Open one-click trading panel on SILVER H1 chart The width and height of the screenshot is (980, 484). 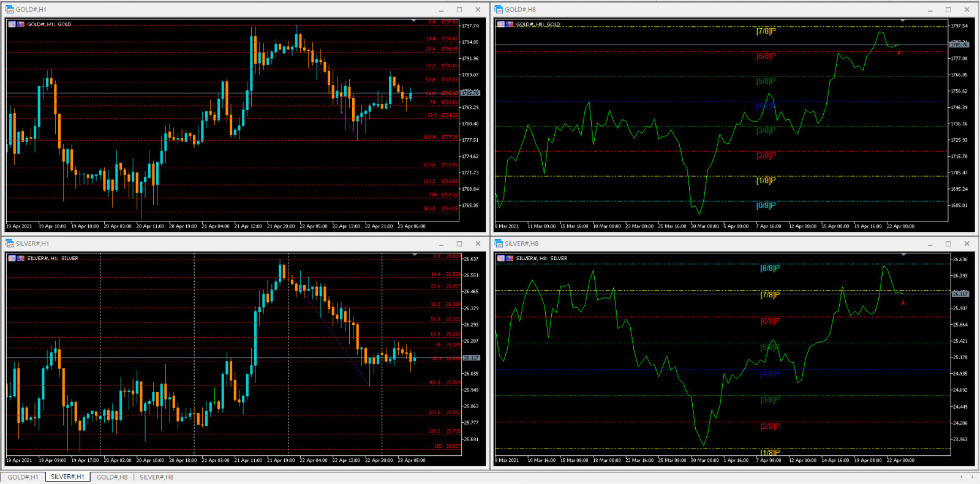coord(12,258)
